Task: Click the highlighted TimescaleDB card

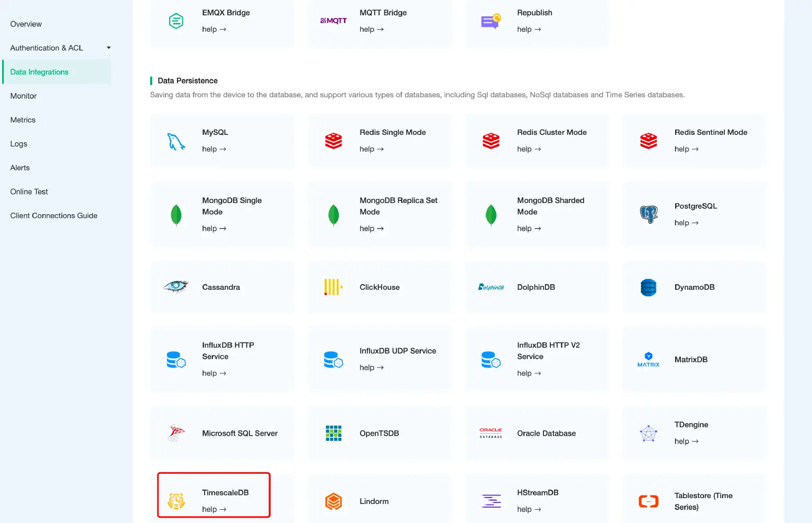Action: point(214,495)
